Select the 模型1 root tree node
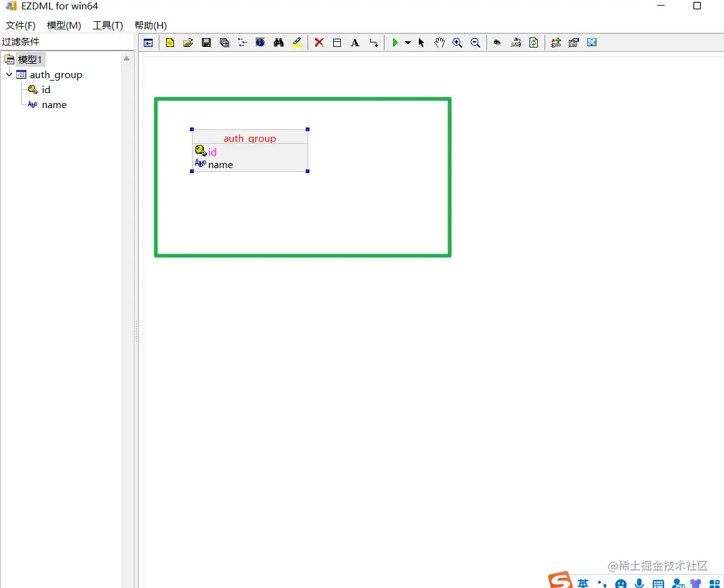The height and width of the screenshot is (588, 724). [x=29, y=59]
